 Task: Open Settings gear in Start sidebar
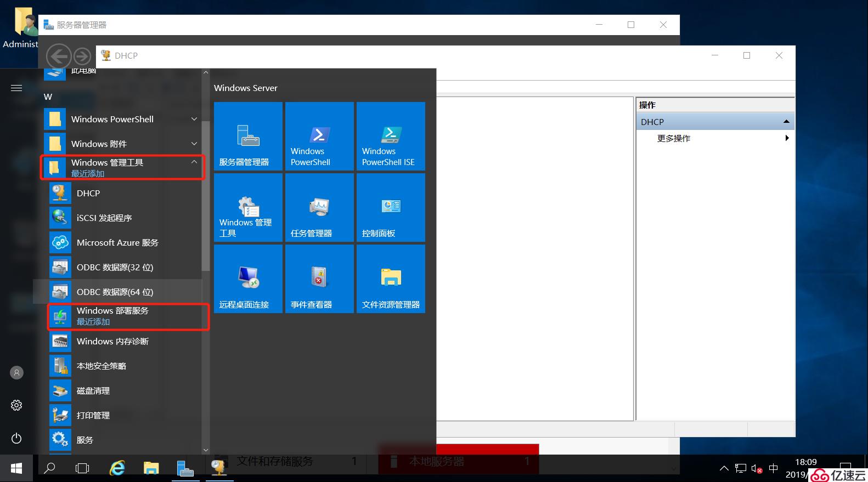[16, 405]
